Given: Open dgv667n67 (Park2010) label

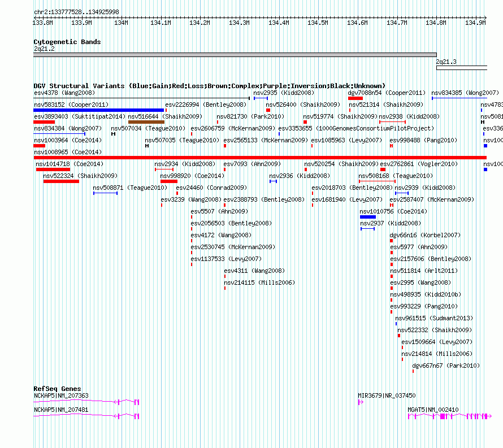Looking at the screenshot, I should [446, 366].
